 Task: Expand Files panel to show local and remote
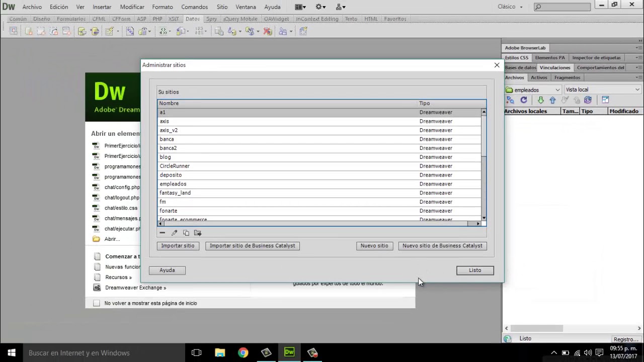point(605,100)
